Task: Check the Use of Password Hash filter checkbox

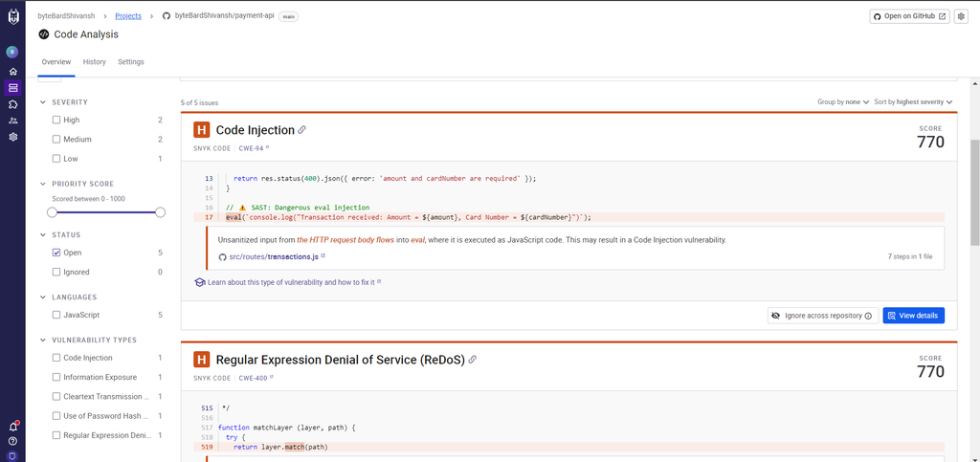Action: [x=56, y=416]
